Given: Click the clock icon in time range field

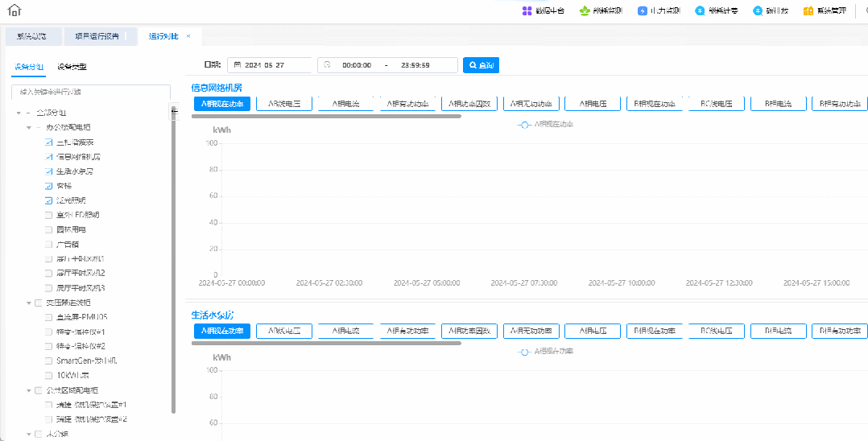Looking at the screenshot, I should [328, 65].
